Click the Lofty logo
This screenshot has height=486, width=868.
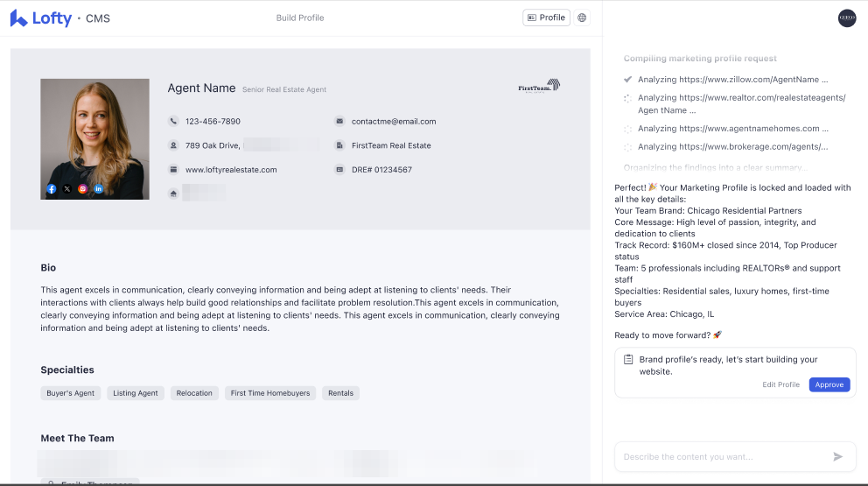point(41,18)
